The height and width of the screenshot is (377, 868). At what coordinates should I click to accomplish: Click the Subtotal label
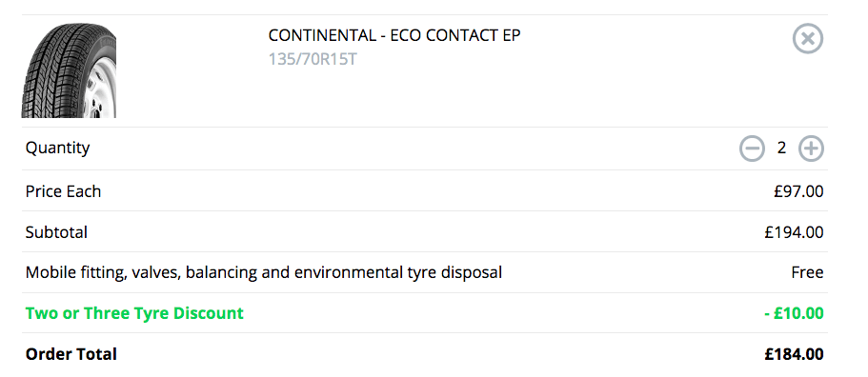pyautogui.click(x=56, y=232)
